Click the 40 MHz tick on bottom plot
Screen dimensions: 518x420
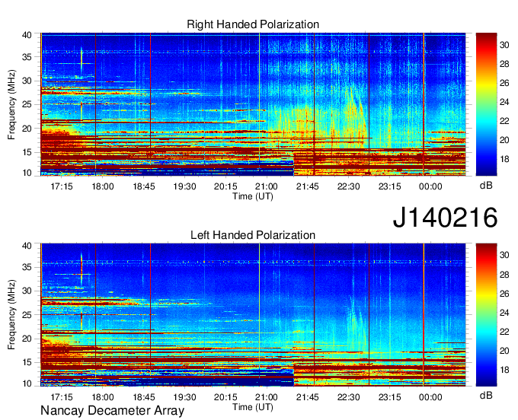(x=27, y=246)
